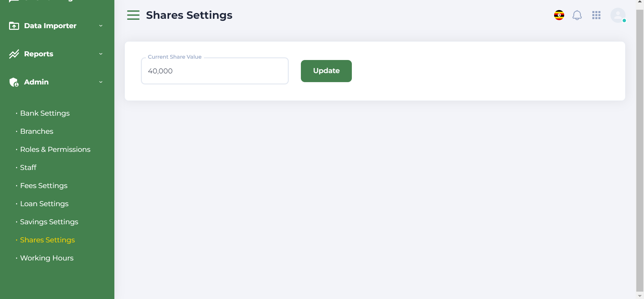Go to Branches in Admin menu
Screen dimensions: 644x299
pos(37,131)
